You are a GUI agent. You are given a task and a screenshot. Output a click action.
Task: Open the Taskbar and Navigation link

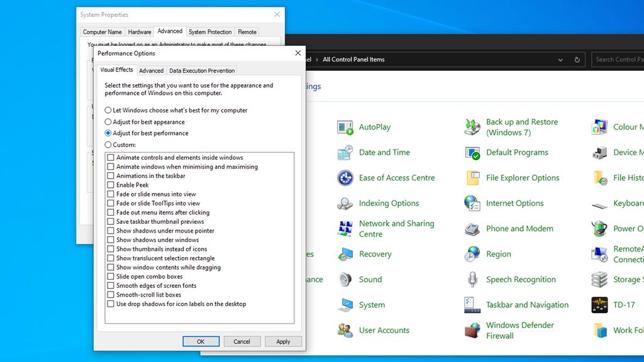point(528,305)
